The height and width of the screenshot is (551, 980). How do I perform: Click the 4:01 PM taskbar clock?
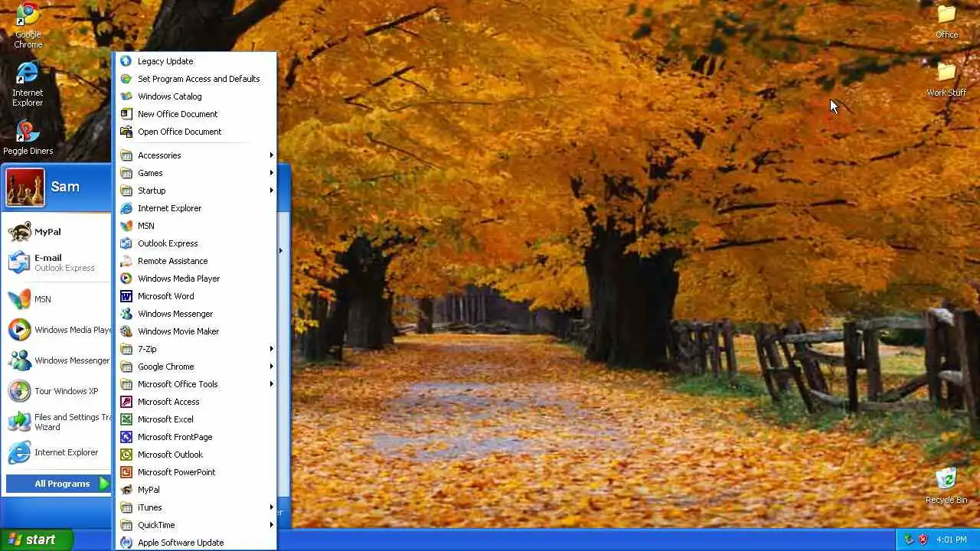[x=952, y=540]
